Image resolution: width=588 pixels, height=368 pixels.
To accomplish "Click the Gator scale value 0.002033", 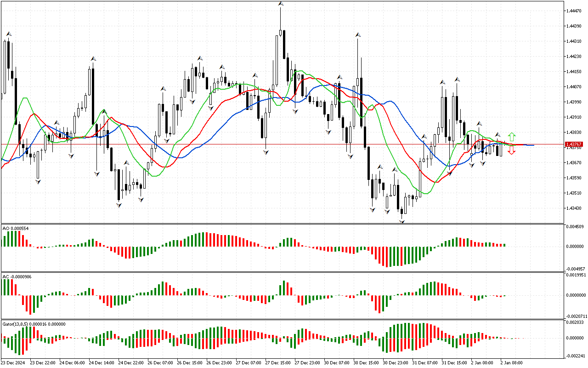I will [575, 322].
